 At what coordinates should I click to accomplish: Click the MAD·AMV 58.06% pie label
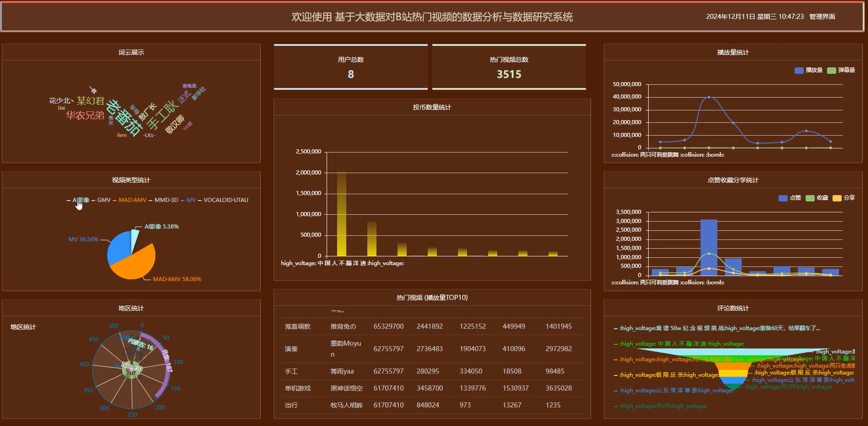(x=177, y=279)
